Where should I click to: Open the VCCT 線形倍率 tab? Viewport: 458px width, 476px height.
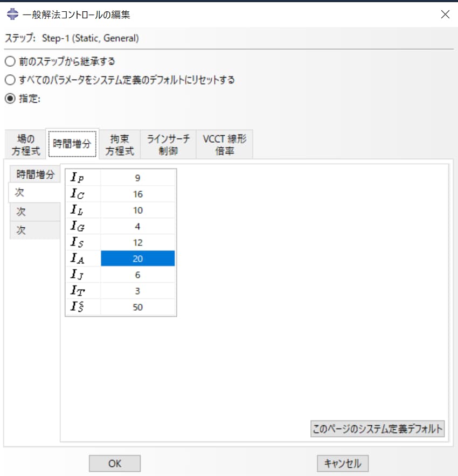coord(224,143)
